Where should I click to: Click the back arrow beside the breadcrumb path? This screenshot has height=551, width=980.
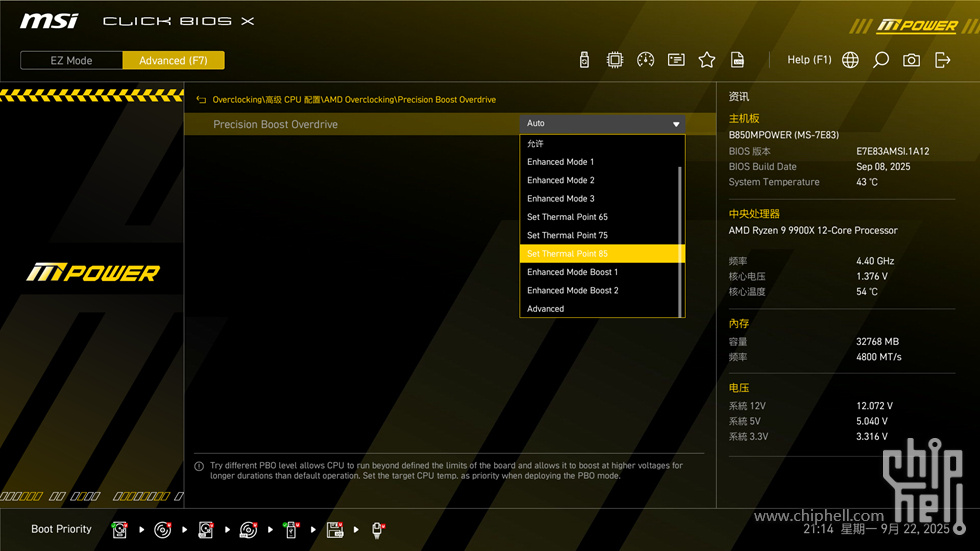201,99
